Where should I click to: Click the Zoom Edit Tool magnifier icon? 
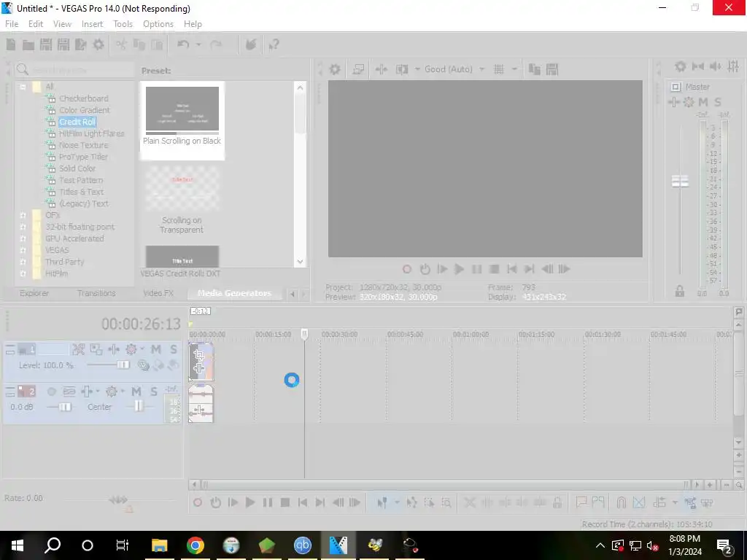click(446, 502)
